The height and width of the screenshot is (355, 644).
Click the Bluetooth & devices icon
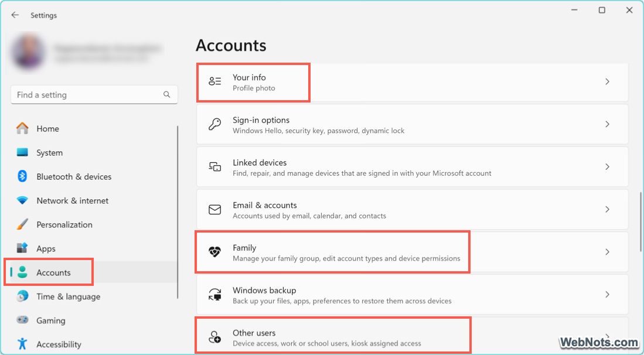pos(22,176)
